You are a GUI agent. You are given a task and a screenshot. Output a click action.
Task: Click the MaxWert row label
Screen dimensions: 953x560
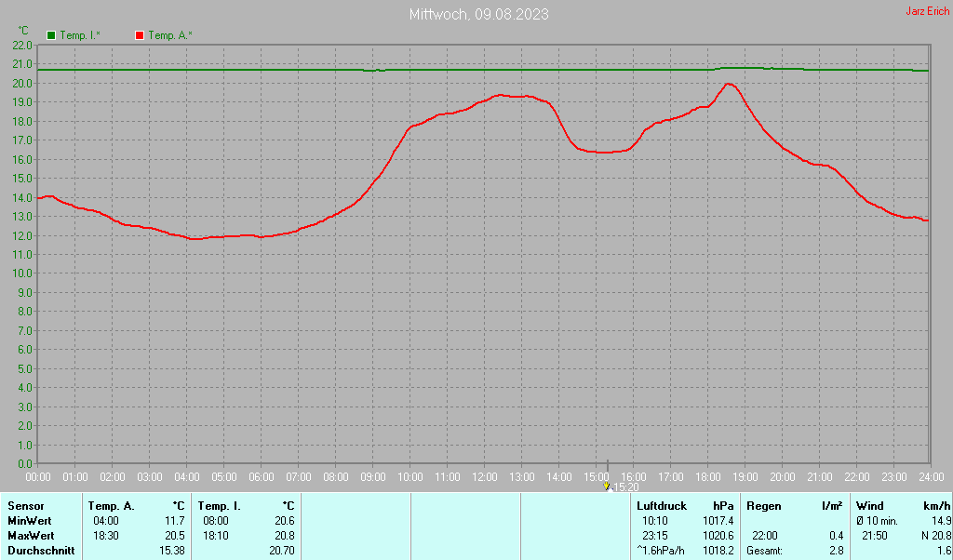(x=31, y=537)
